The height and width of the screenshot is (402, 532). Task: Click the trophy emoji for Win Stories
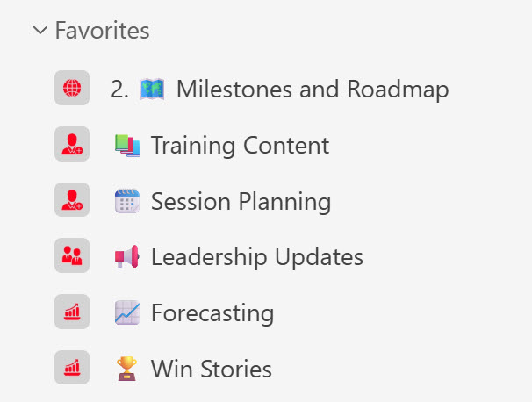(x=127, y=369)
